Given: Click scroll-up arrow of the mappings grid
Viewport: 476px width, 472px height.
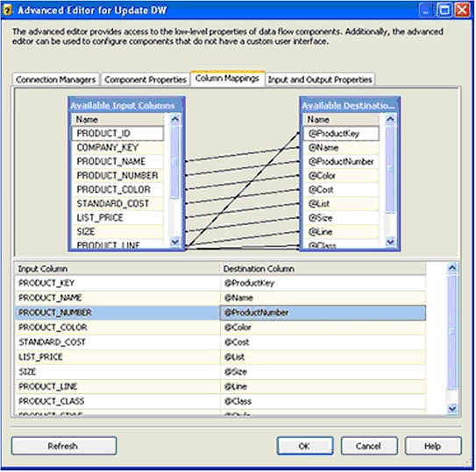Looking at the screenshot, I should click(452, 268).
